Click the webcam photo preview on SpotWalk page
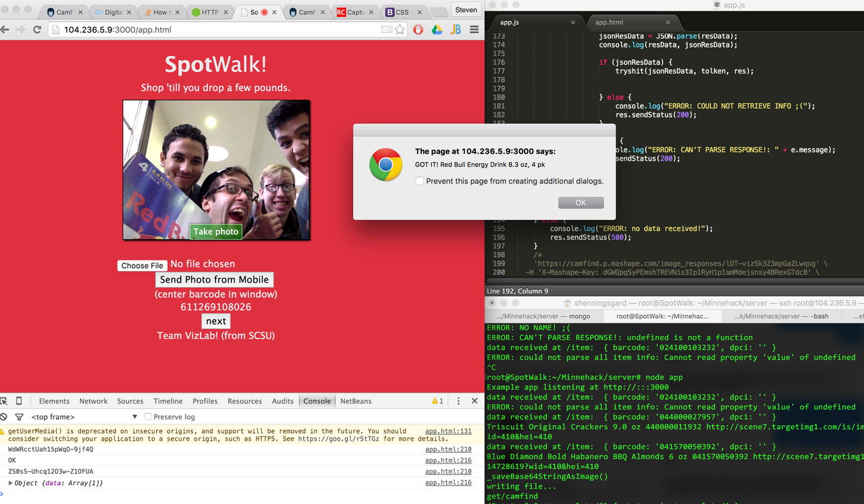Image resolution: width=864 pixels, height=504 pixels. 216,170
